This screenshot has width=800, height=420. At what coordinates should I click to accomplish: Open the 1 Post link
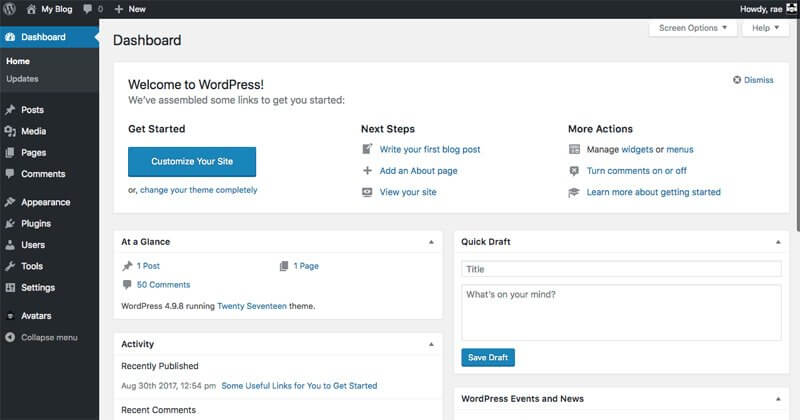pyautogui.click(x=148, y=266)
